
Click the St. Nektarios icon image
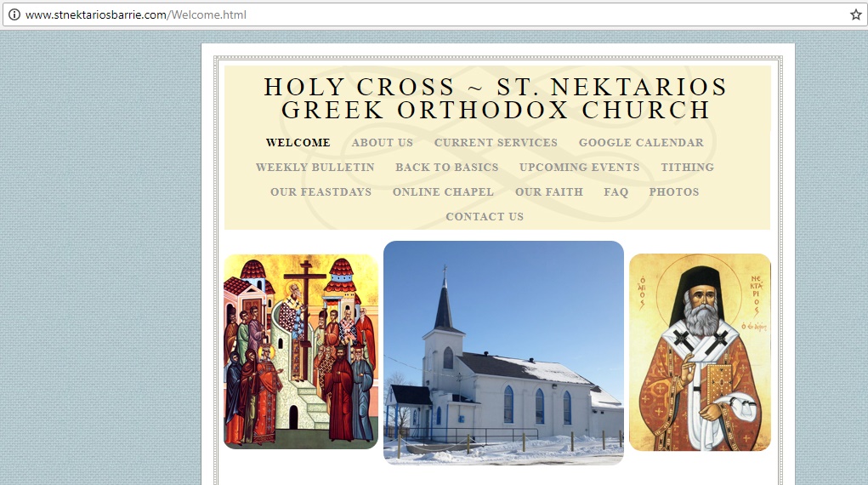click(x=700, y=352)
